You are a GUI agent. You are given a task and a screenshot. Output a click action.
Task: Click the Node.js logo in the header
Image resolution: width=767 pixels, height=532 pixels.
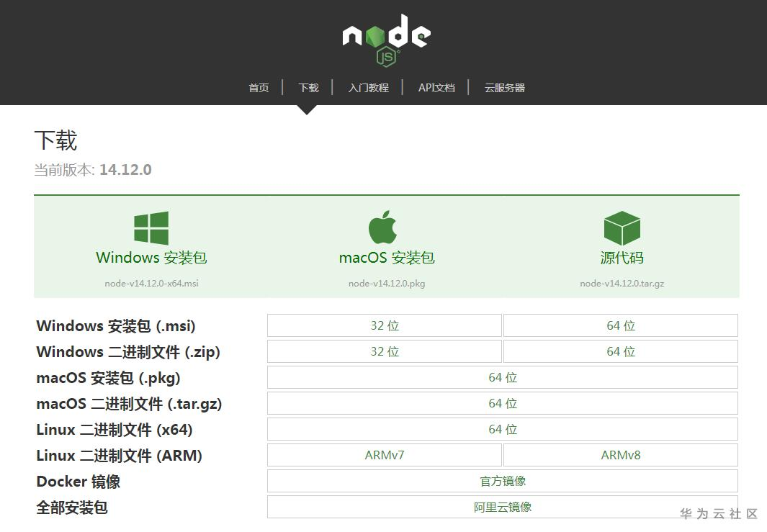386,40
